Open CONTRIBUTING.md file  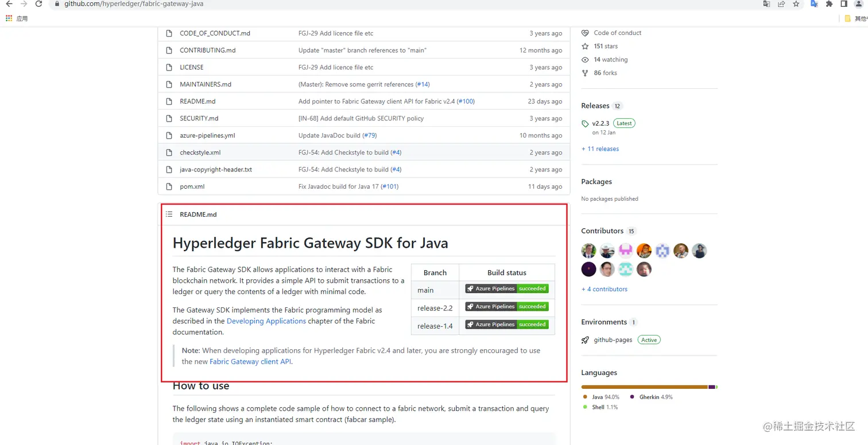(x=207, y=50)
